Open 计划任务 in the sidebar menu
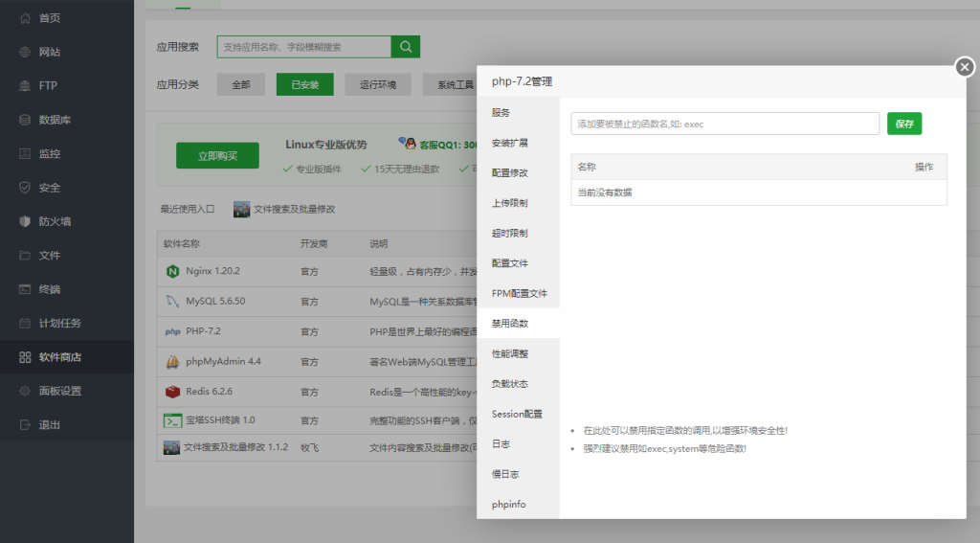980x543 pixels. (59, 323)
